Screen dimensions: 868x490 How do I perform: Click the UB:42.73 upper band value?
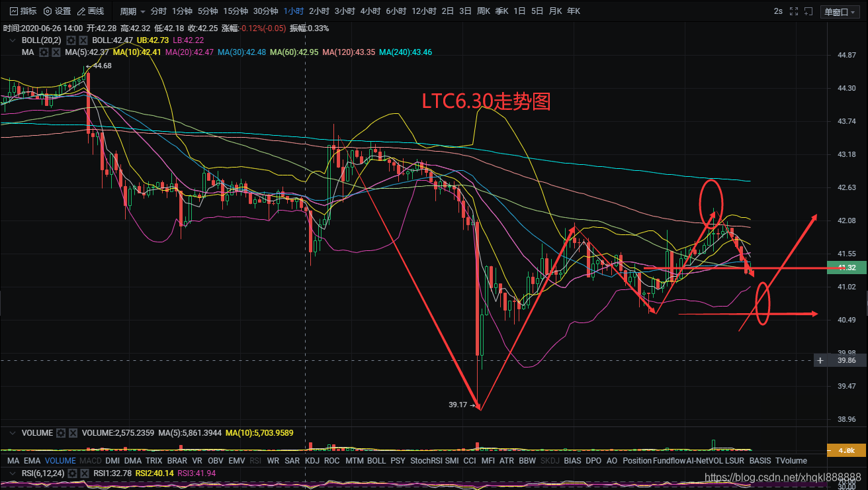tap(153, 40)
